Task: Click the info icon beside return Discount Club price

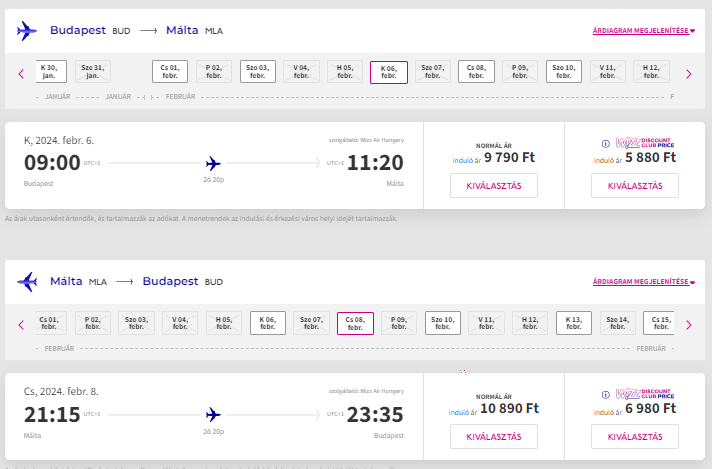Action: tap(605, 395)
